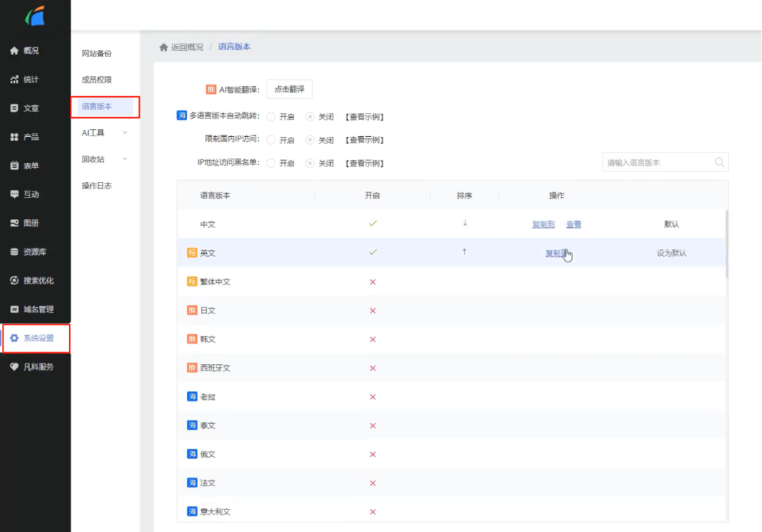This screenshot has width=762, height=532.
Task: Click 复制到 in the 中文 row
Action: pos(543,224)
